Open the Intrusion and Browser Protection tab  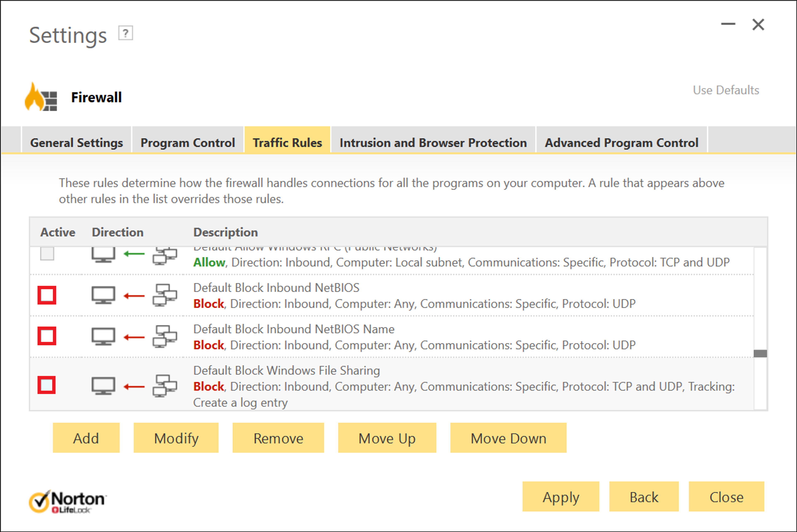[x=433, y=142]
